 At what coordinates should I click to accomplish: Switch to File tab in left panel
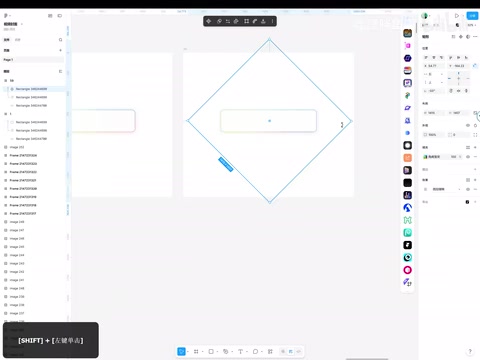[x=6, y=40]
